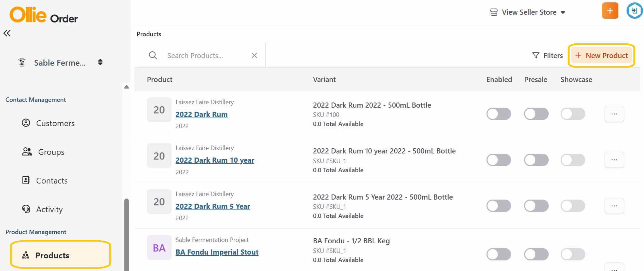Screen dimensions: 644x271
Task: Click the 'Contact Management' section heading
Action: coord(36,100)
